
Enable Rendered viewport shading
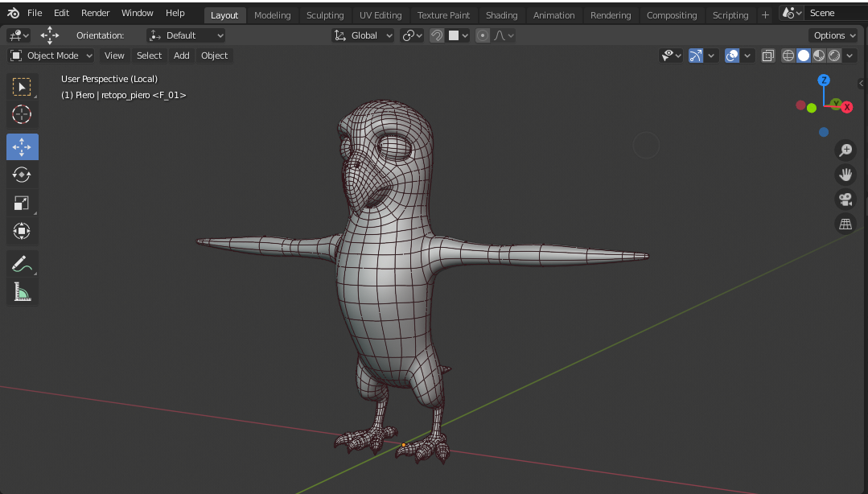pyautogui.click(x=834, y=56)
